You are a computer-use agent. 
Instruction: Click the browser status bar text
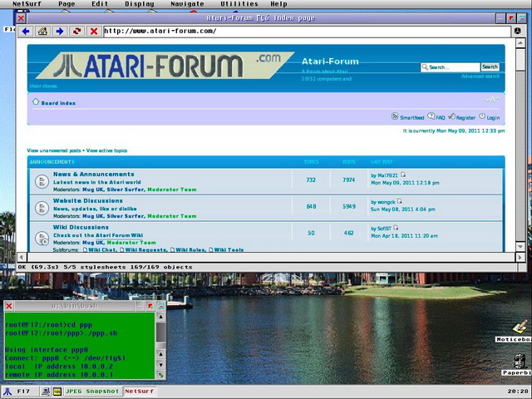tap(106, 267)
